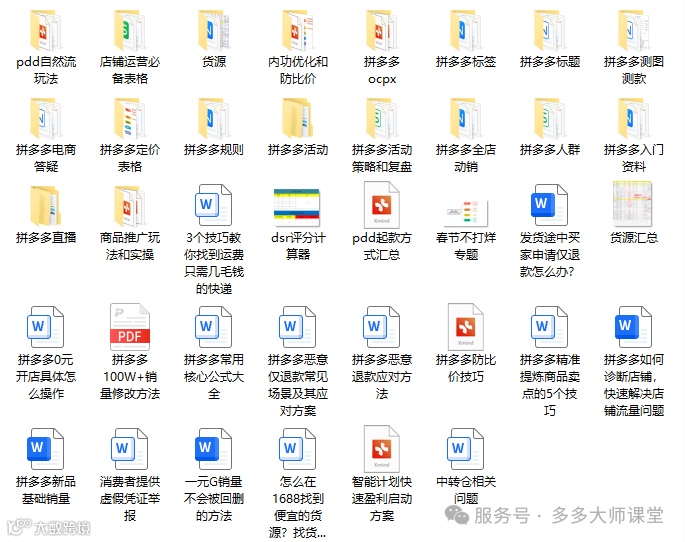Screen dimensions: 685x542
Task: Select the 春节不打烊专题 image thumbnail
Action: [466, 213]
